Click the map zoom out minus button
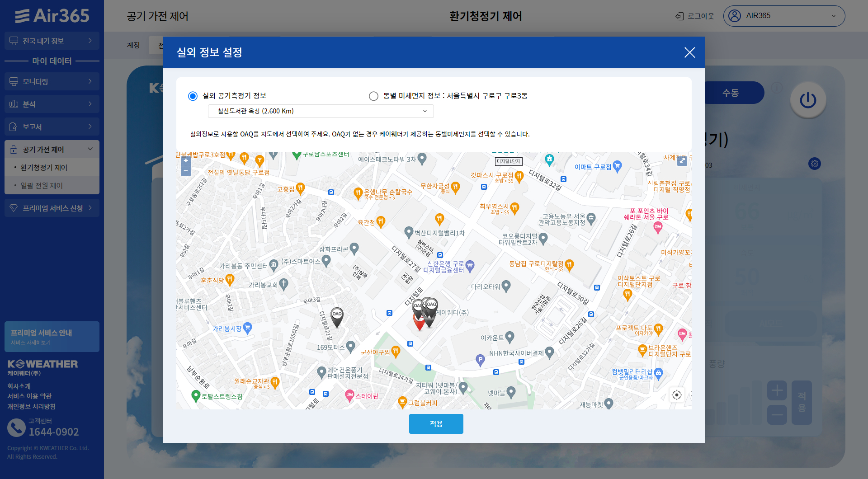Image resolution: width=868 pixels, height=479 pixels. coord(186,171)
